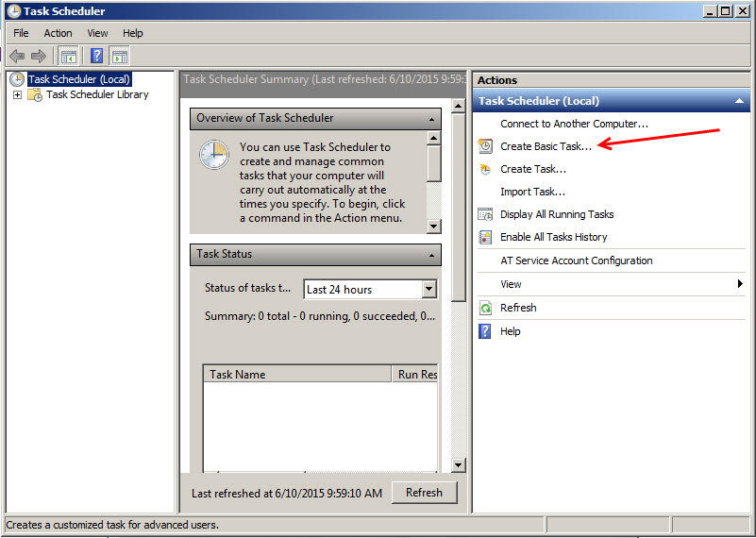Click the Help action in Actions pane
Image resolution: width=756 pixels, height=538 pixels.
tap(510, 331)
